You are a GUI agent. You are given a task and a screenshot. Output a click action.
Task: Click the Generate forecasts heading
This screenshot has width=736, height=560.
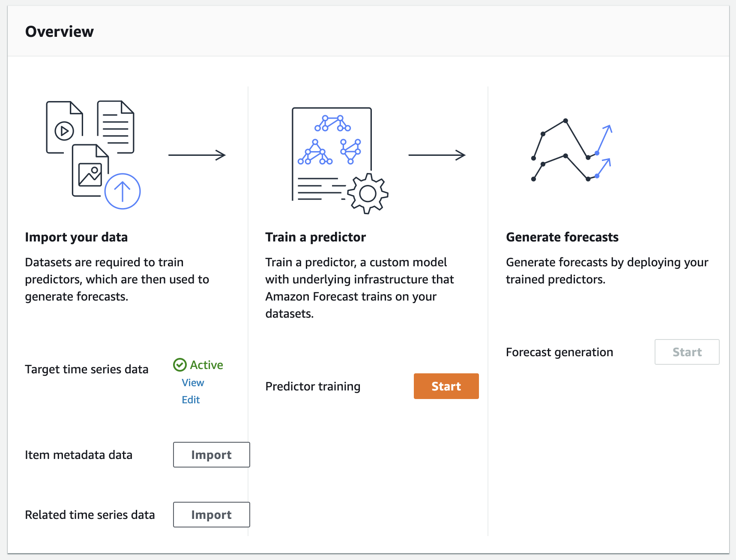(562, 237)
